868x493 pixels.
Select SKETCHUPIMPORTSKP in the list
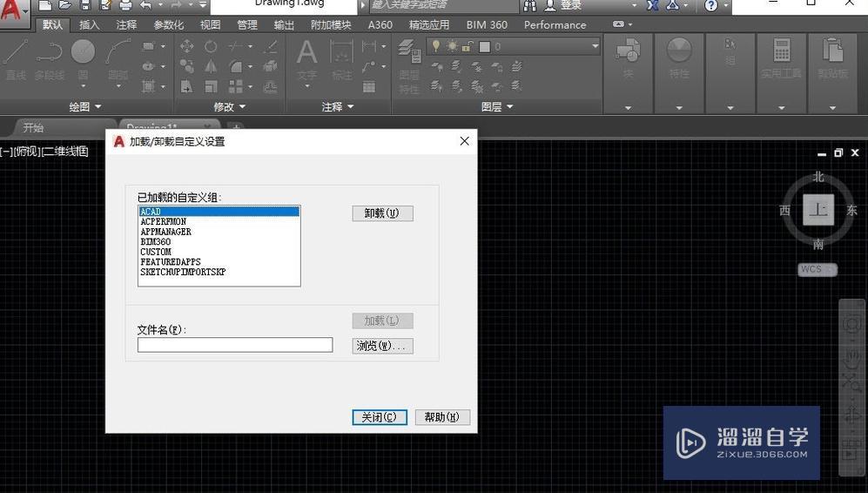point(183,272)
